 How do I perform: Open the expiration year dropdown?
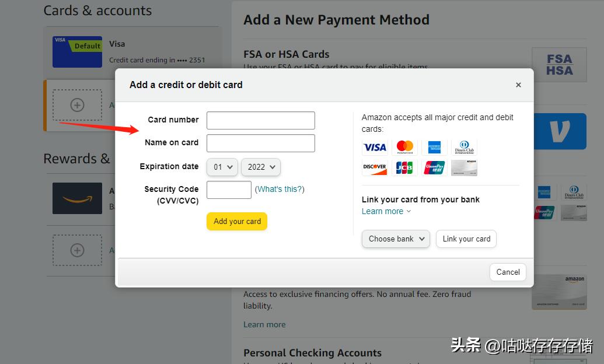260,167
